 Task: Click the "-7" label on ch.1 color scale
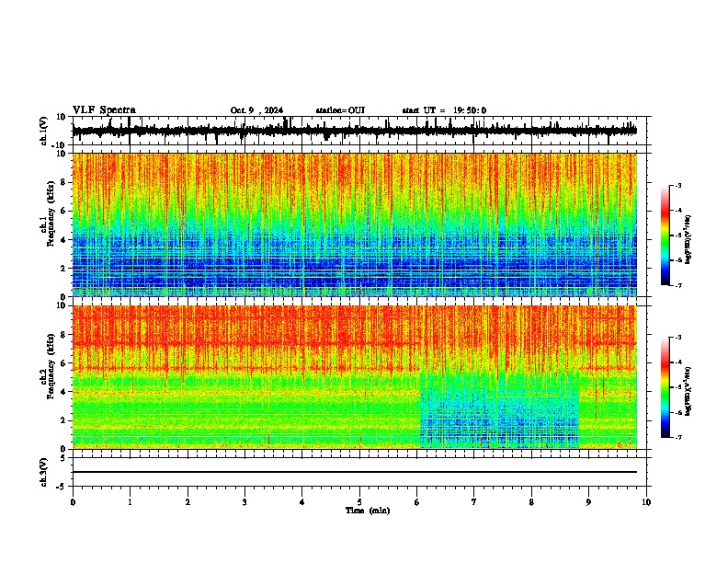pyautogui.click(x=677, y=285)
